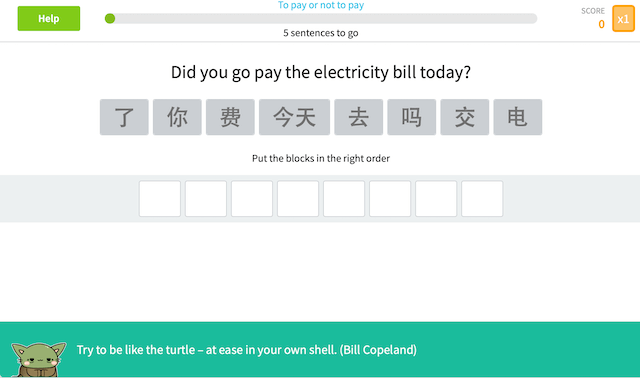This screenshot has width=640, height=378.
Task: Click the score value 0
Action: coord(601,24)
